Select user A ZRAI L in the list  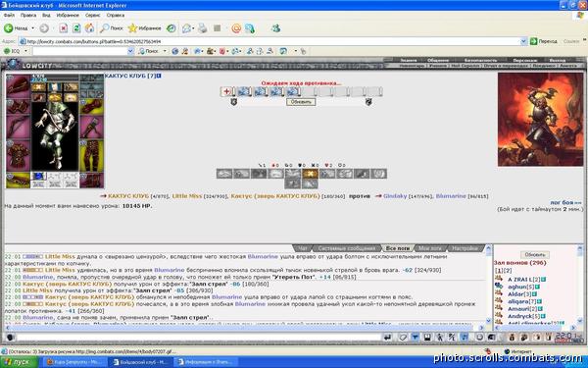pyautogui.click(x=519, y=280)
